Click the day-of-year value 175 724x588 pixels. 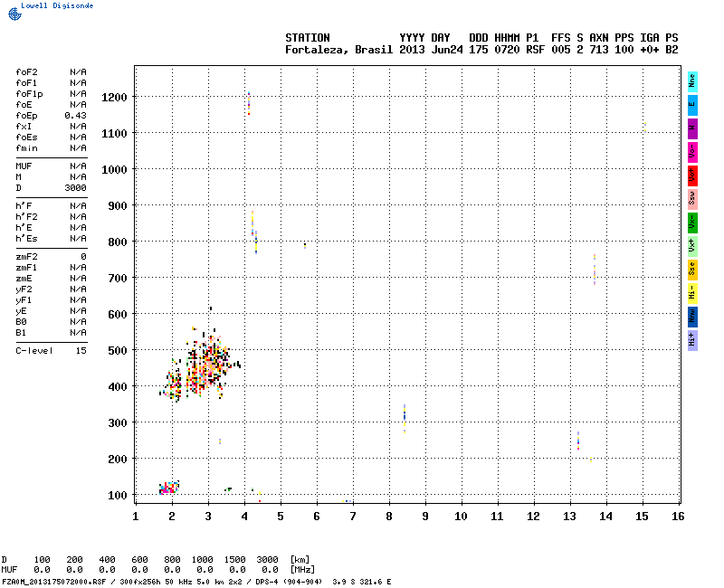click(x=479, y=50)
